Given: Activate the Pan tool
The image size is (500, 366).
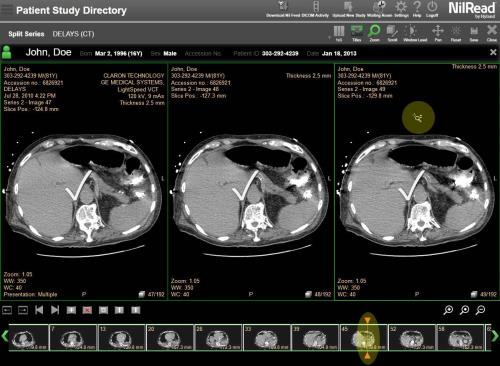Looking at the screenshot, I should coord(438,33).
